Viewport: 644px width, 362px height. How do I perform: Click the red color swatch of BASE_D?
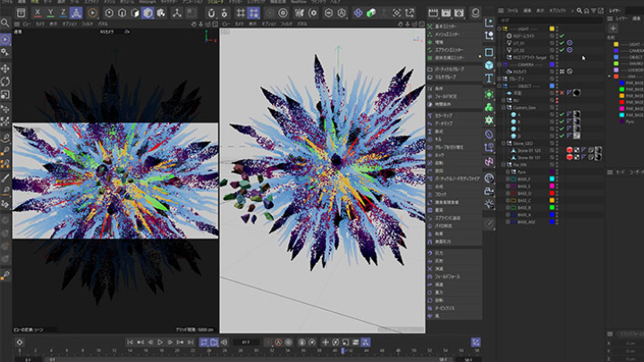pyautogui.click(x=552, y=193)
